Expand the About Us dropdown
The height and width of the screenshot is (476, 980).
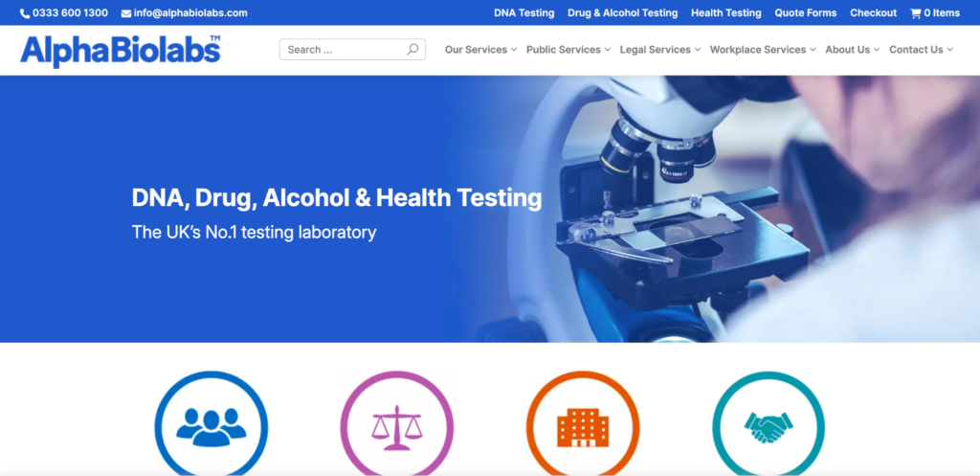[853, 50]
